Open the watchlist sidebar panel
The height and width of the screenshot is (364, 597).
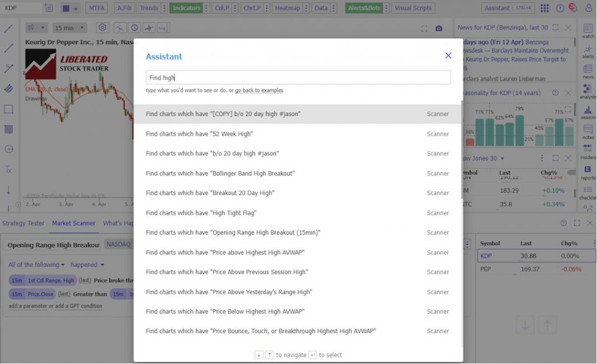pos(588,31)
